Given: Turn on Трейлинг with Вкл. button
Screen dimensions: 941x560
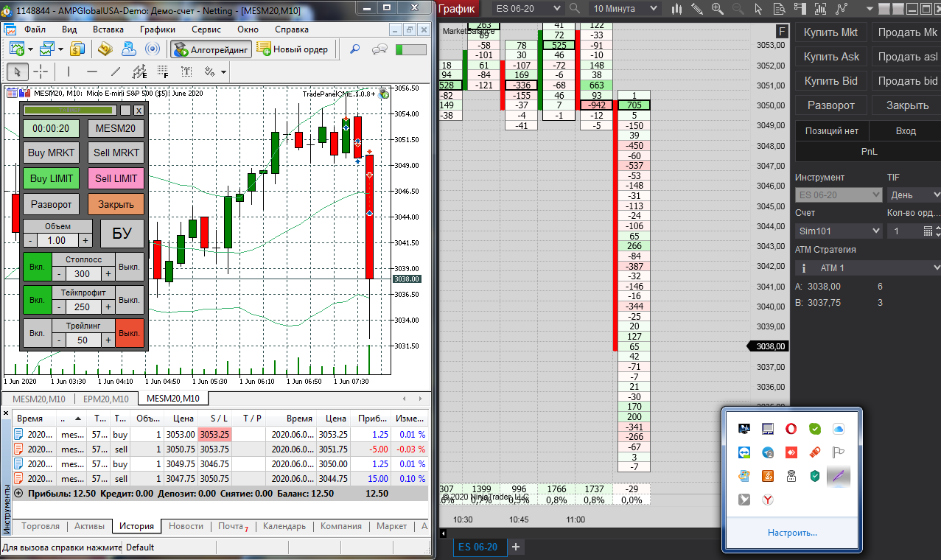Looking at the screenshot, I should point(37,333).
